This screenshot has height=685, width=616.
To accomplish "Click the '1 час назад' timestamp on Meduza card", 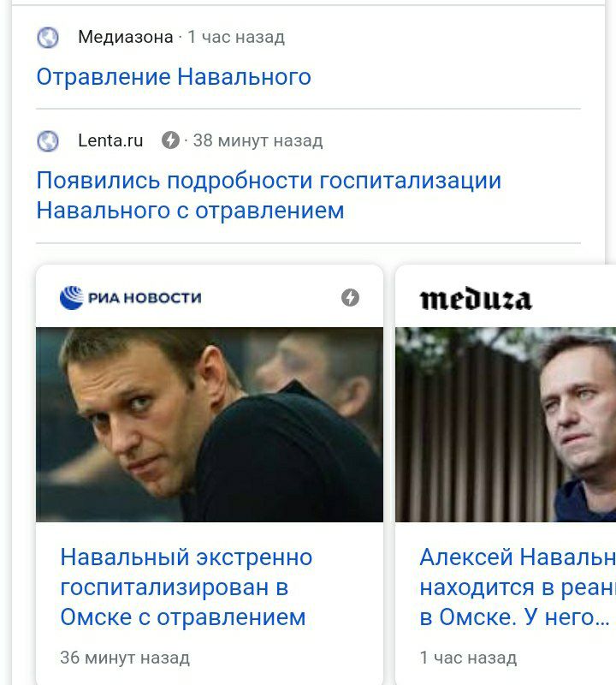I will [x=468, y=658].
